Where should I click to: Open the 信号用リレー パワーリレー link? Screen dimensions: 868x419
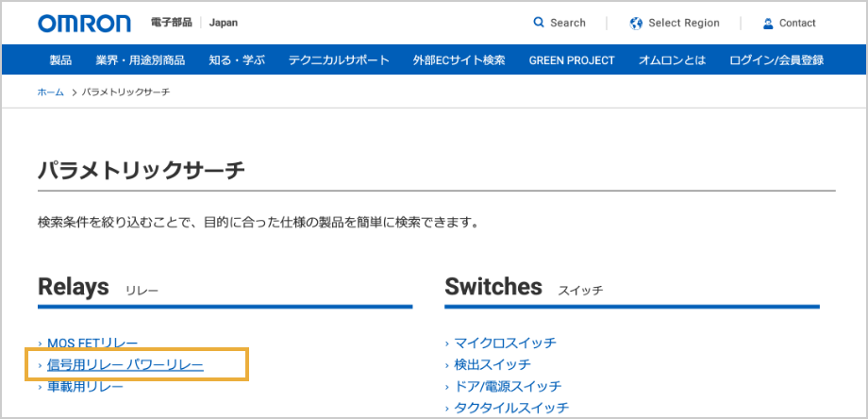click(125, 364)
